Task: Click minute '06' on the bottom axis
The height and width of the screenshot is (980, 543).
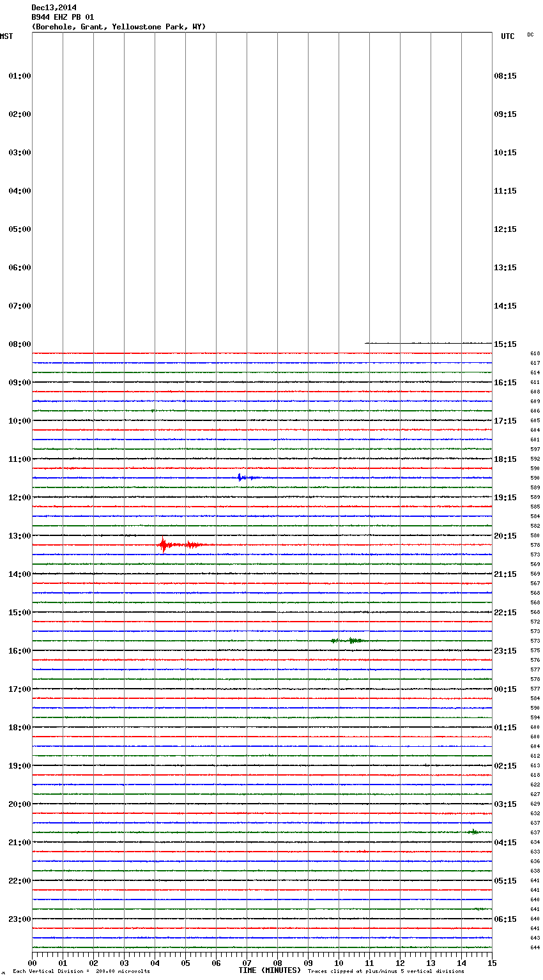Action: pyautogui.click(x=216, y=963)
